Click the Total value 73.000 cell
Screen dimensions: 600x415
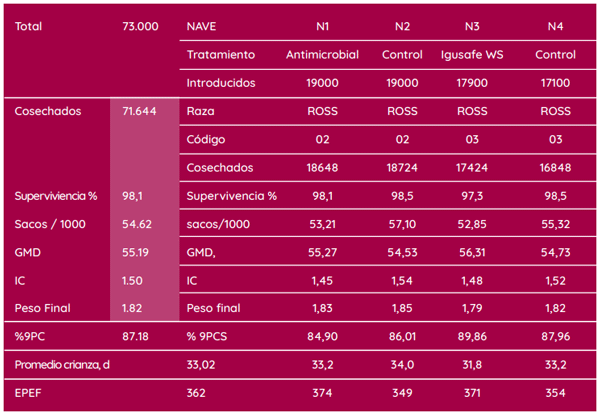139,25
